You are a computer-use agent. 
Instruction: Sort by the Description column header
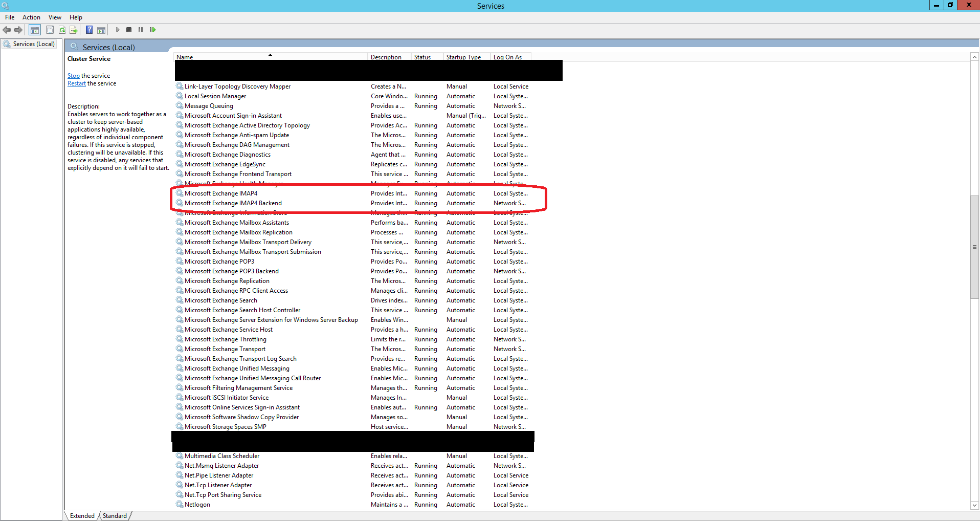tap(390, 57)
